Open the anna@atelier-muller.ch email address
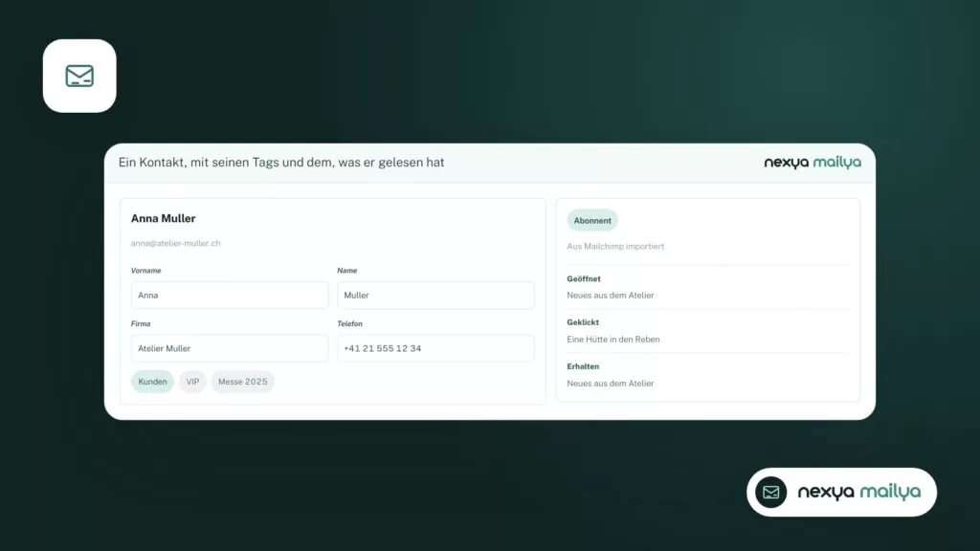The image size is (980, 551). pos(176,244)
